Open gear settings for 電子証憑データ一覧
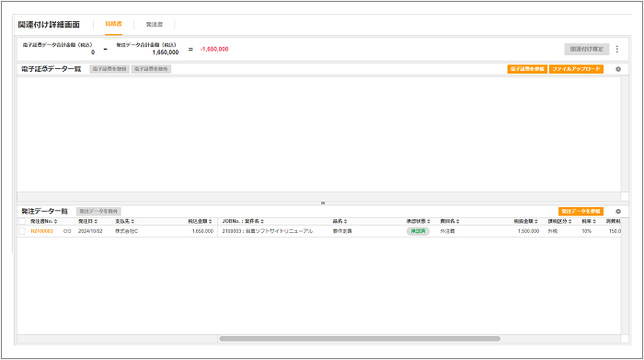644x360 pixels. [x=618, y=69]
